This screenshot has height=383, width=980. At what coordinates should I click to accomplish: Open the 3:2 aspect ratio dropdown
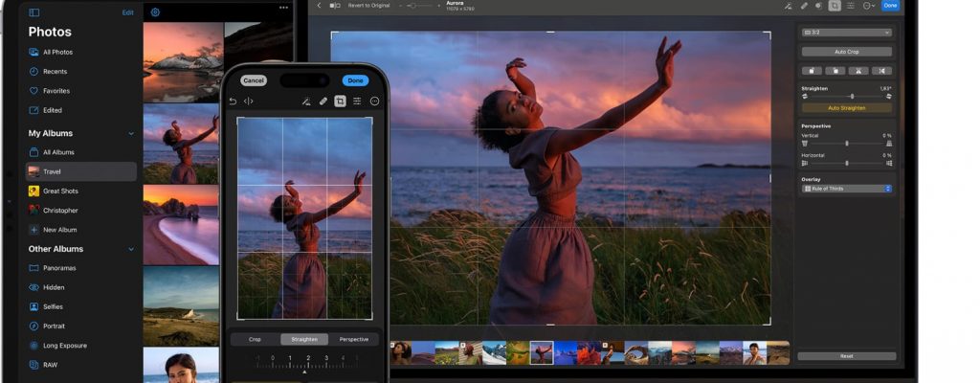(x=846, y=32)
